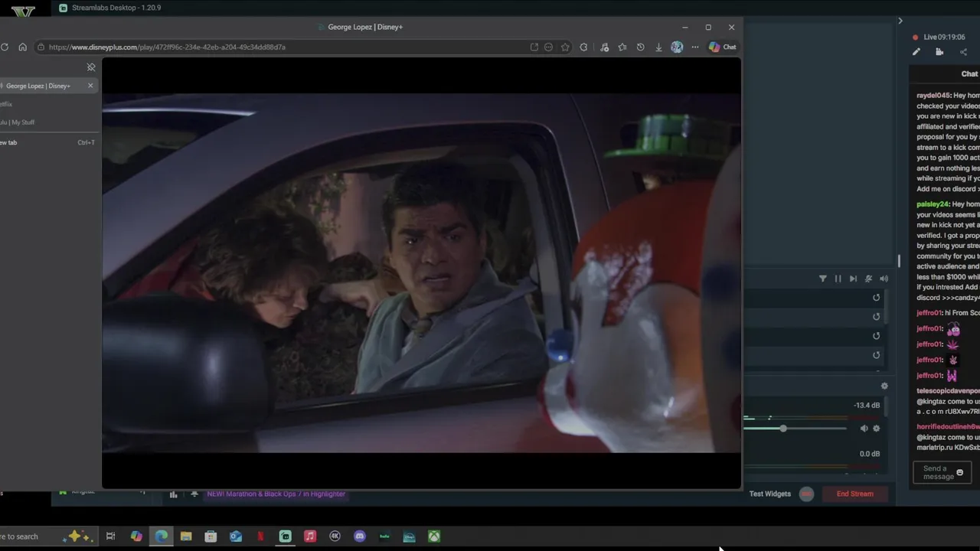
Task: Open Task View on taskbar
Action: pos(110,536)
